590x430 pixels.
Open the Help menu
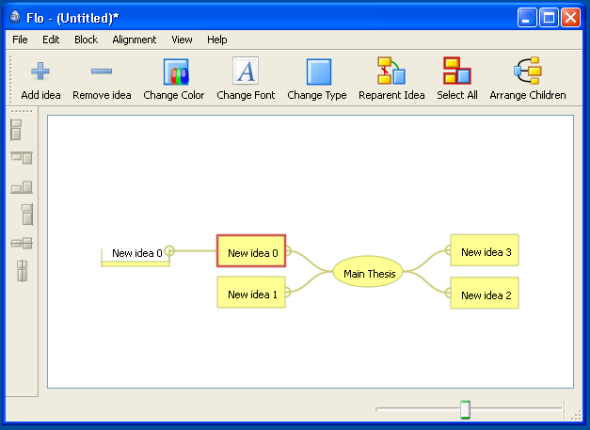217,40
